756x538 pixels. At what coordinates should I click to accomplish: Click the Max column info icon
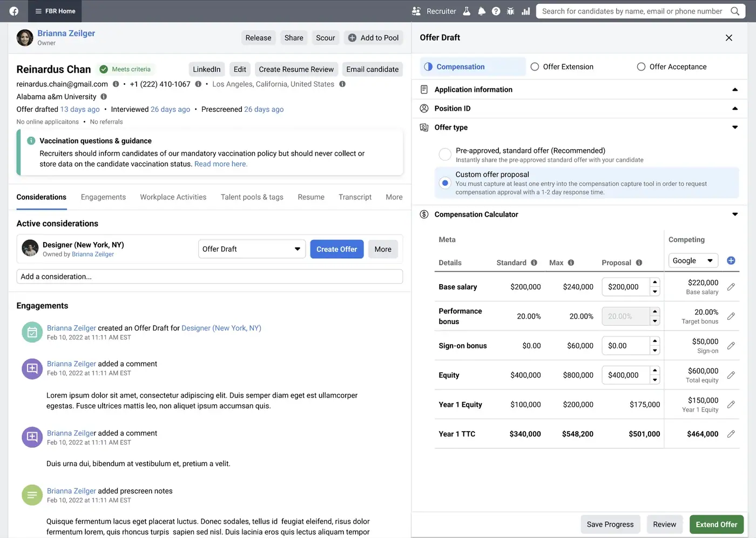point(571,263)
